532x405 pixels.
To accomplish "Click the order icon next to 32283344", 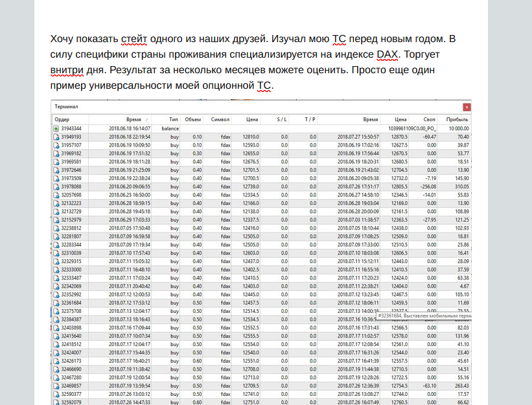I will (x=56, y=245).
